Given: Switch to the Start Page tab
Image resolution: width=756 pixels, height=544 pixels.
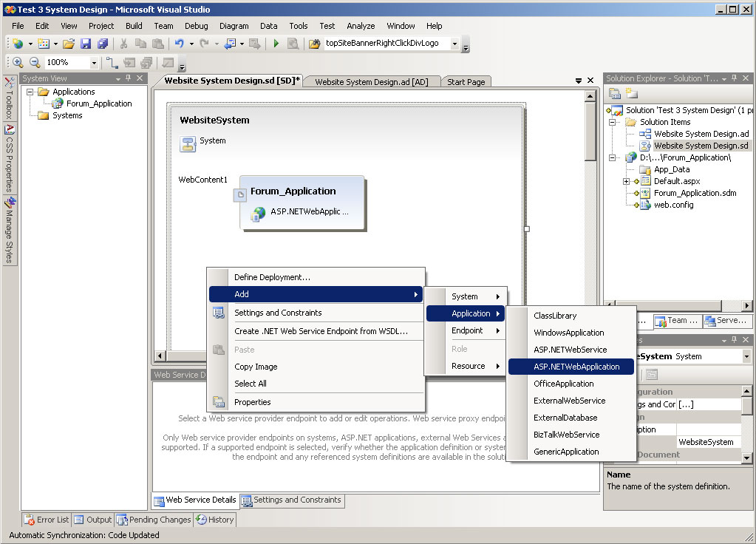Looking at the screenshot, I should [x=466, y=82].
